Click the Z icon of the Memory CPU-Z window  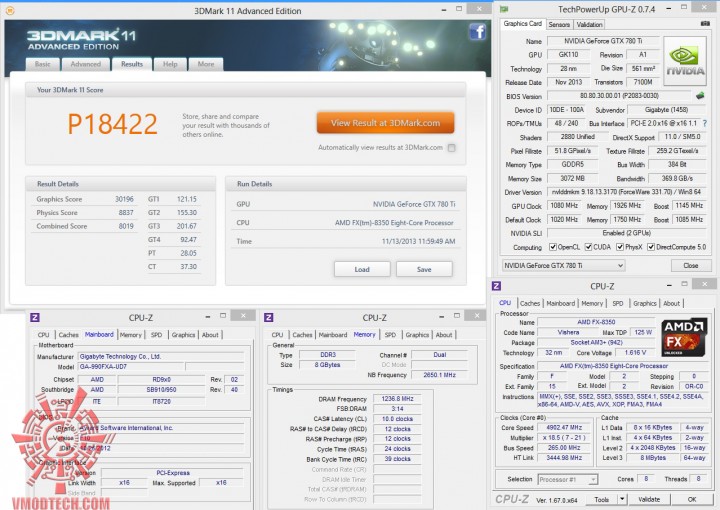point(269,317)
